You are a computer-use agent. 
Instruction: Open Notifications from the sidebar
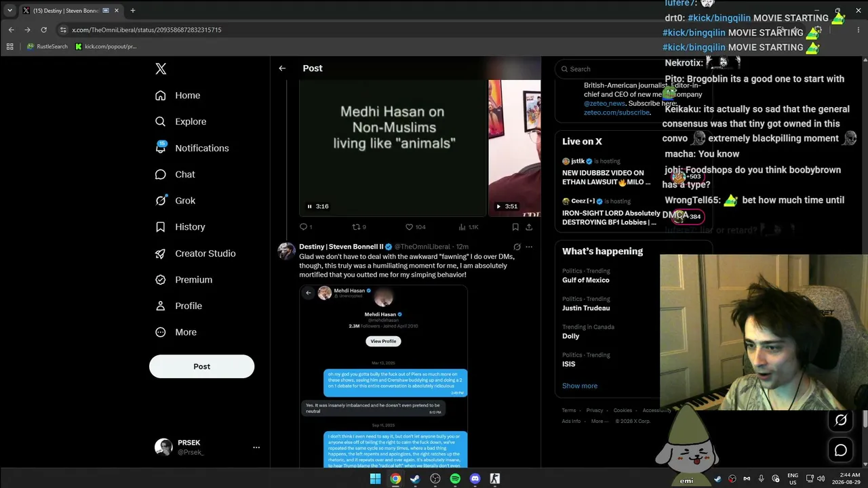[192, 148]
